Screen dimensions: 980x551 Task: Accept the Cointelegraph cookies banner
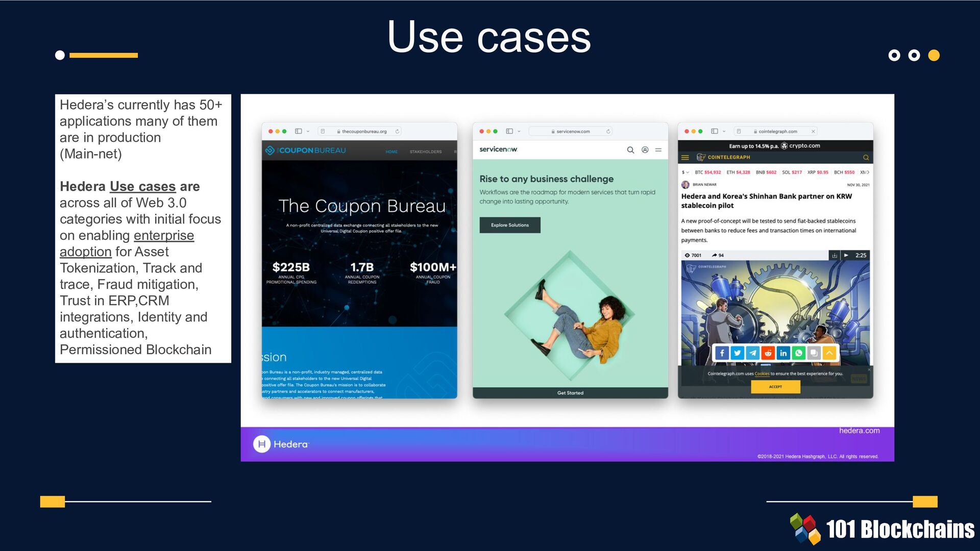775,387
